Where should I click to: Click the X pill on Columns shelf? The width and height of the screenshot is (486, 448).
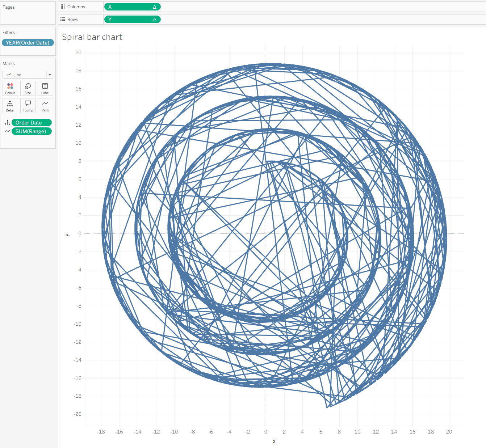tap(127, 7)
